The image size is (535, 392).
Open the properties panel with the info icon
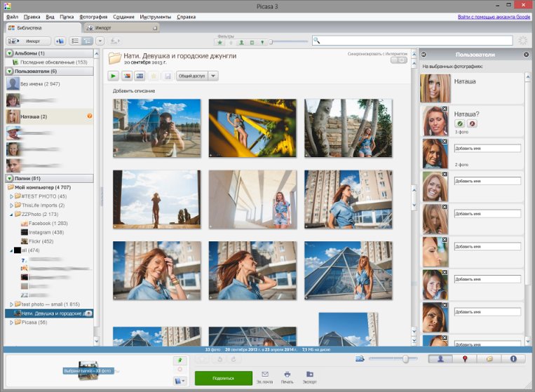[513, 359]
